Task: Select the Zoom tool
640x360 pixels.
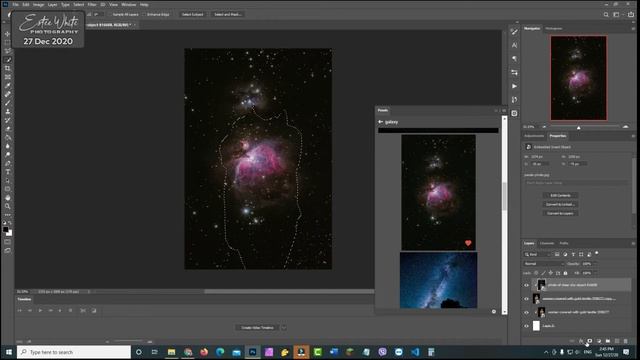Action: click(7, 206)
